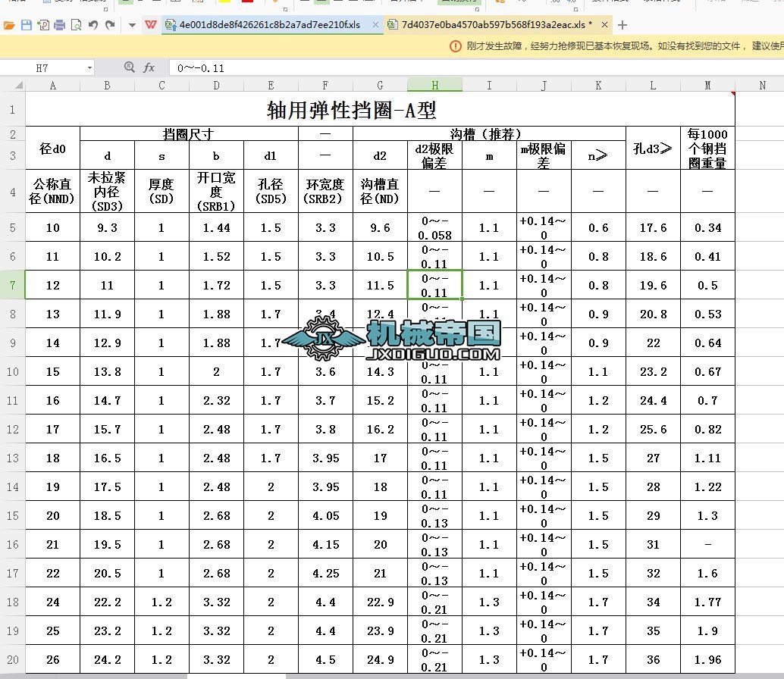Expand the quick access toolbar dropdown
Image resolution: width=784 pixels, height=679 pixels.
132,25
